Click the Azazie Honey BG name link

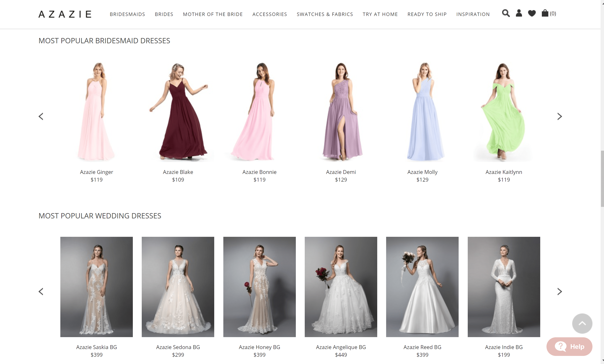coord(259,347)
